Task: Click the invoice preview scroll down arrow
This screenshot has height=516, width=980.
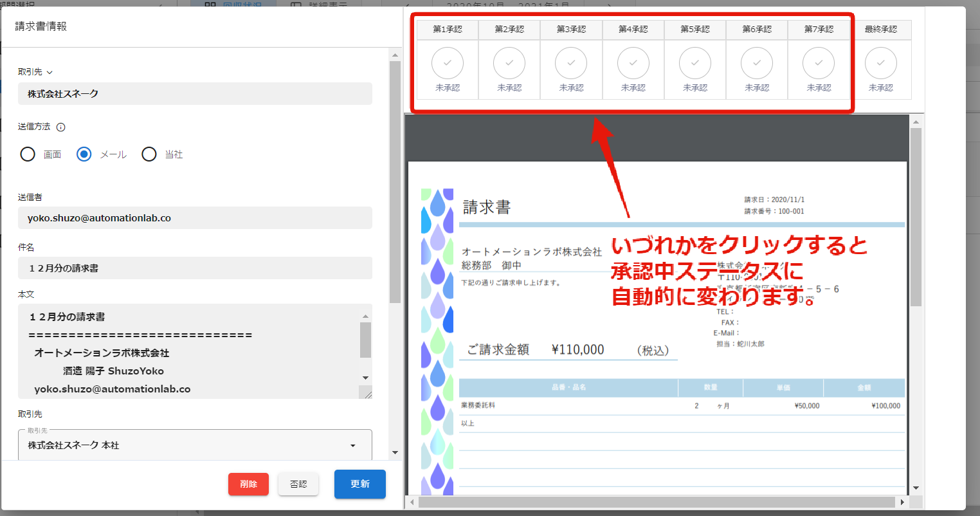Action: (916, 488)
